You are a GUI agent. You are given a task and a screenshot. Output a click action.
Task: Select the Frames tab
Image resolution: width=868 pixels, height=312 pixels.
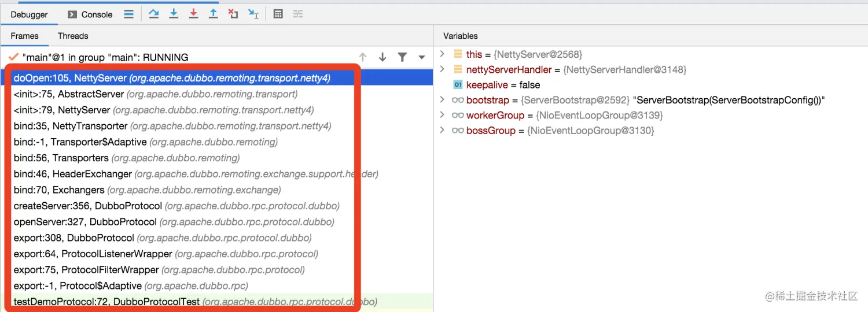click(24, 36)
